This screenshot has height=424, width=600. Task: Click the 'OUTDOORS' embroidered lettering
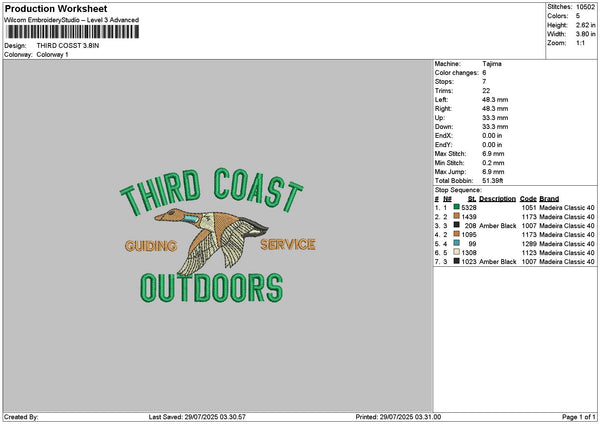(x=212, y=288)
